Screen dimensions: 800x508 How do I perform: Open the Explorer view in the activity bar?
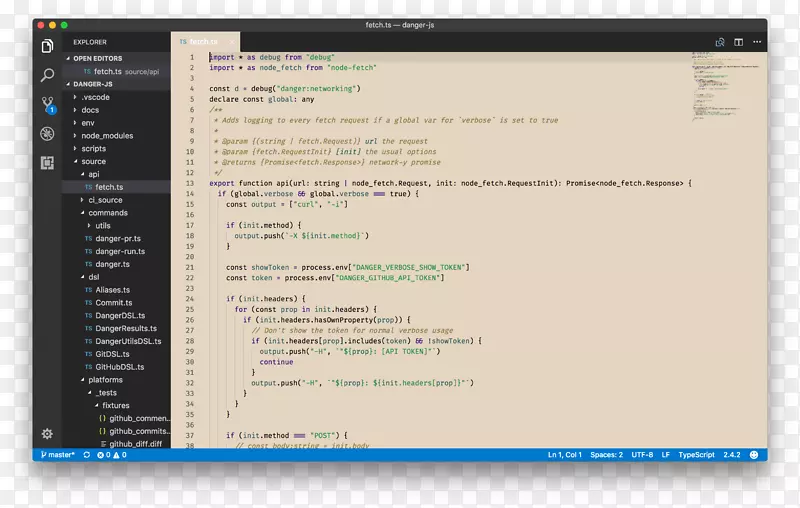[x=47, y=46]
